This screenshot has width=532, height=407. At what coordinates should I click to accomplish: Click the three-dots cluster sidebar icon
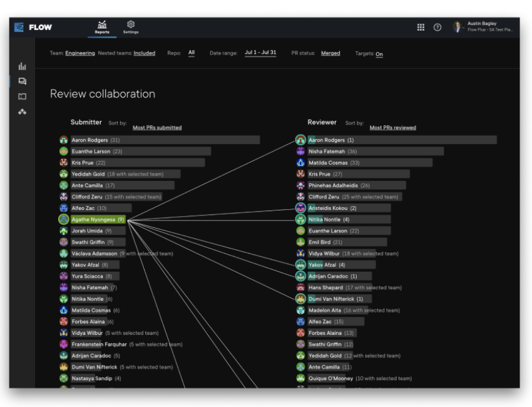(23, 111)
